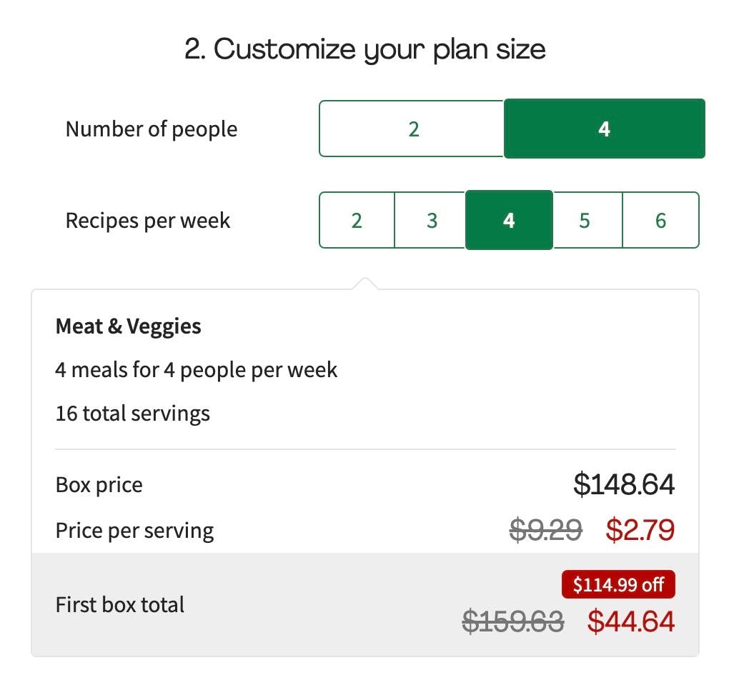The image size is (739, 700).
Task: Switch plan size to serve 2 people
Action: [x=412, y=129]
